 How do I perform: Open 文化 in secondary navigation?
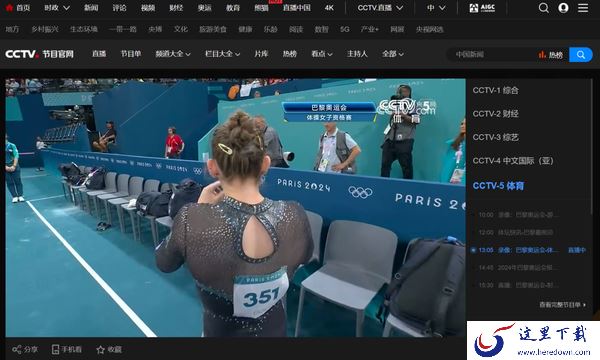coord(181,29)
